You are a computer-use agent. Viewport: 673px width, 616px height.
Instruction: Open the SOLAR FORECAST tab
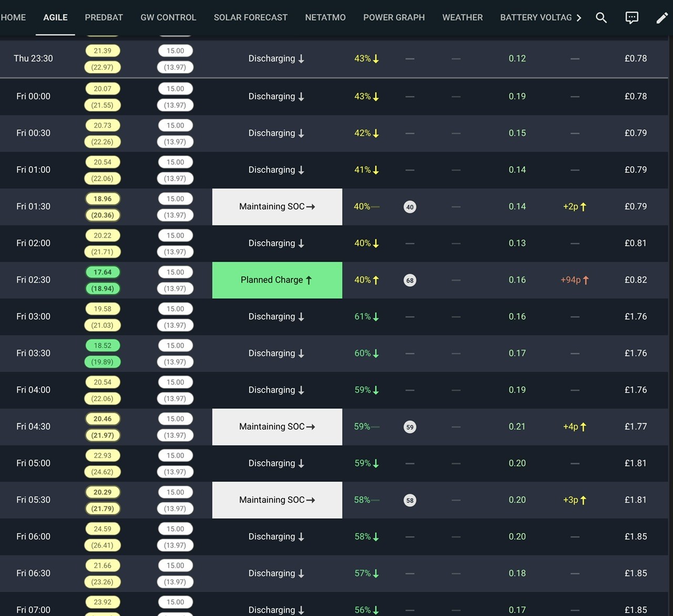tap(250, 17)
